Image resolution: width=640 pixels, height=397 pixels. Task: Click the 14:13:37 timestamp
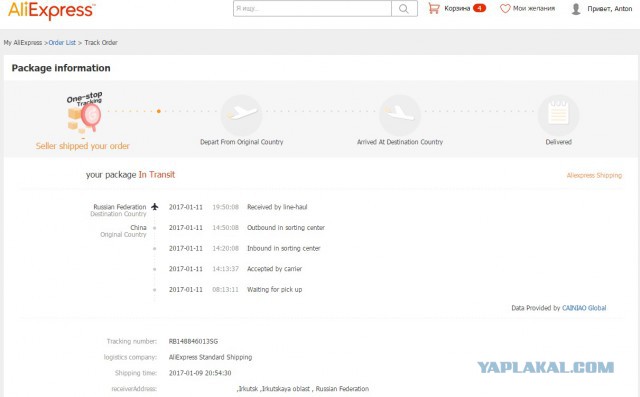click(225, 269)
